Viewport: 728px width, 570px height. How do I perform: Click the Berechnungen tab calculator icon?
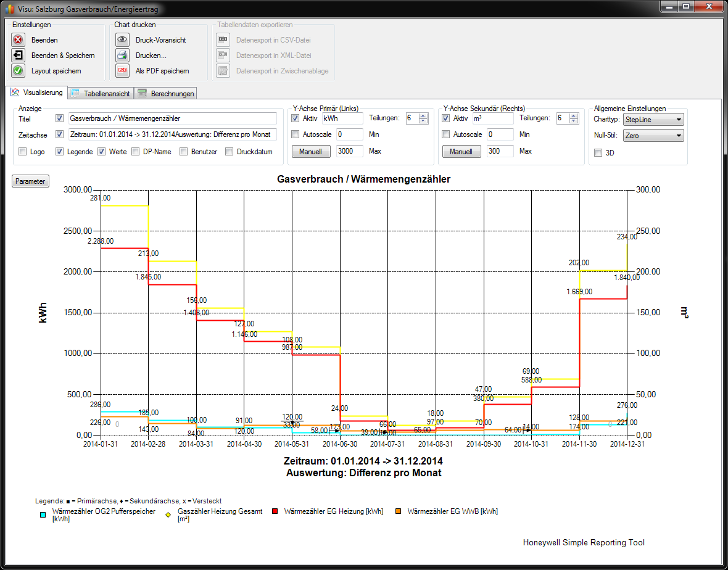click(143, 93)
